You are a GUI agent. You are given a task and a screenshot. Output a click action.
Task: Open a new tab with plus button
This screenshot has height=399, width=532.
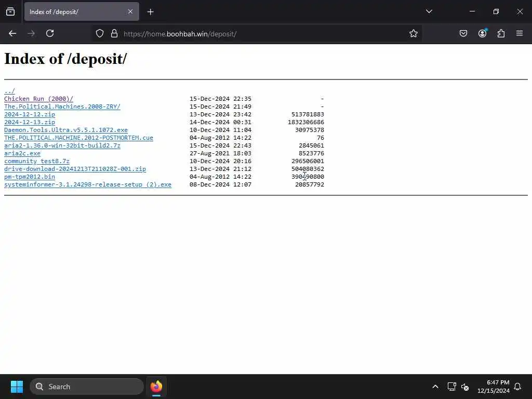(x=151, y=12)
